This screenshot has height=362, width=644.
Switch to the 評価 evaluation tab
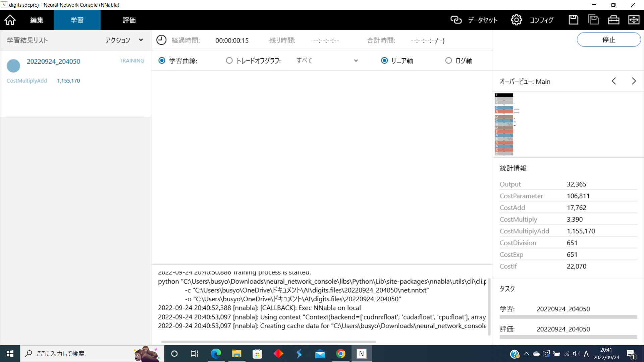click(129, 20)
